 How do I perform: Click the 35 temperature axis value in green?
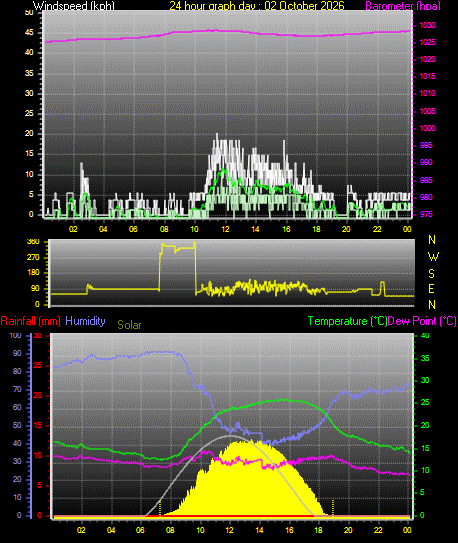[425, 358]
